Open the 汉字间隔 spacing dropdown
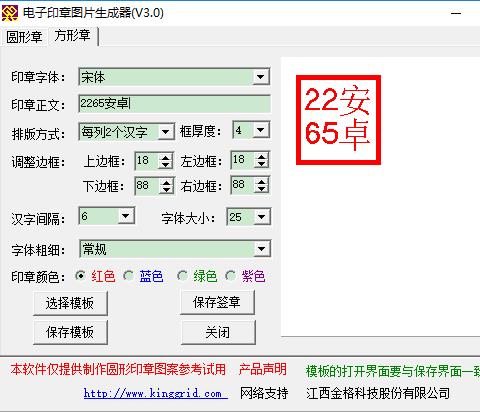The width and height of the screenshot is (480, 412). (126, 216)
